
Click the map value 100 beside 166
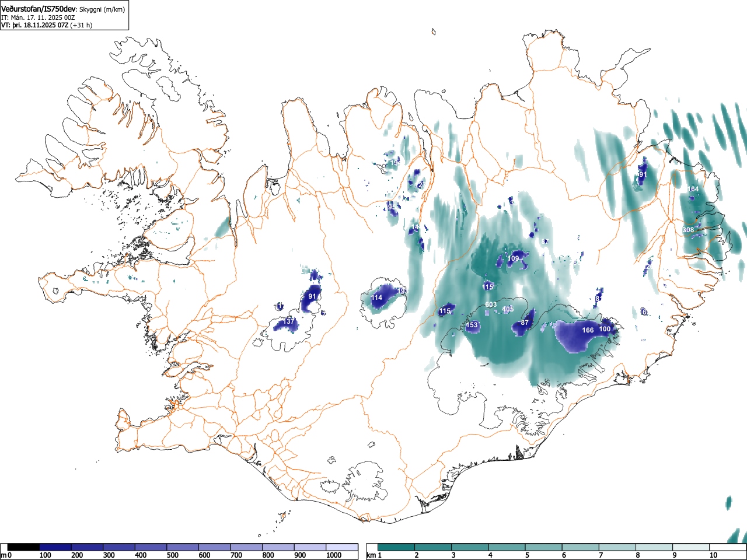click(605, 329)
